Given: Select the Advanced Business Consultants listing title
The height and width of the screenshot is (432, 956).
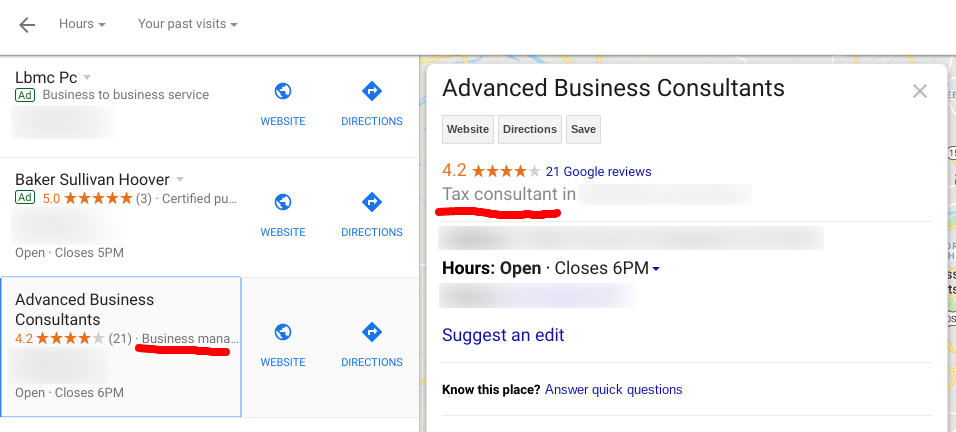Looking at the screenshot, I should pos(85,309).
